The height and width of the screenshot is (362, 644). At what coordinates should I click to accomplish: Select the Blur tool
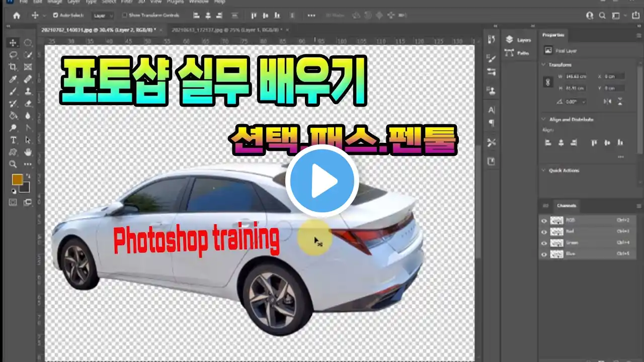28,116
